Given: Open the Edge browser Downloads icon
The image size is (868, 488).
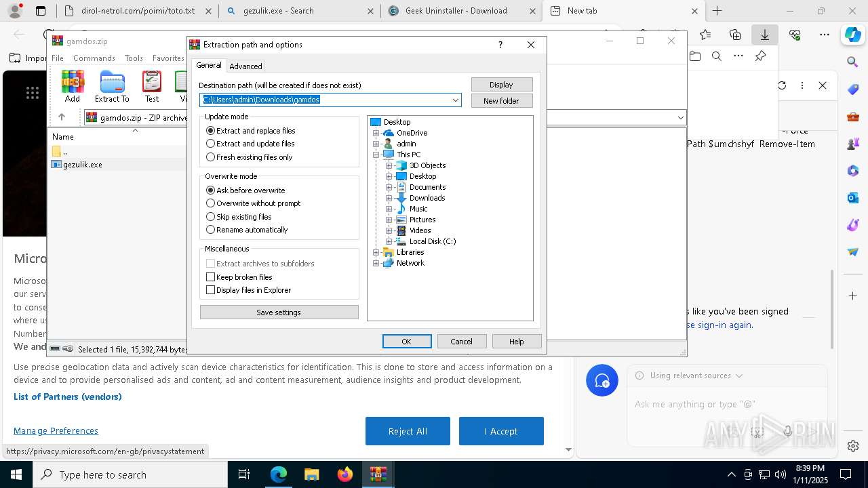Looking at the screenshot, I should [764, 35].
